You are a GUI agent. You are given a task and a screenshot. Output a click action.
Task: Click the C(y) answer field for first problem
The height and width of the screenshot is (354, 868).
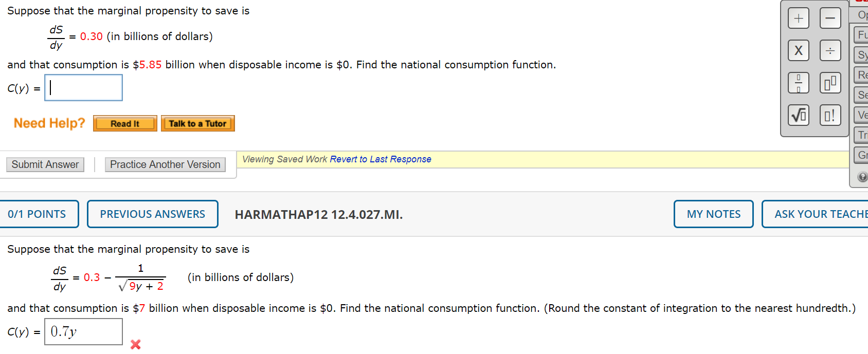point(83,88)
